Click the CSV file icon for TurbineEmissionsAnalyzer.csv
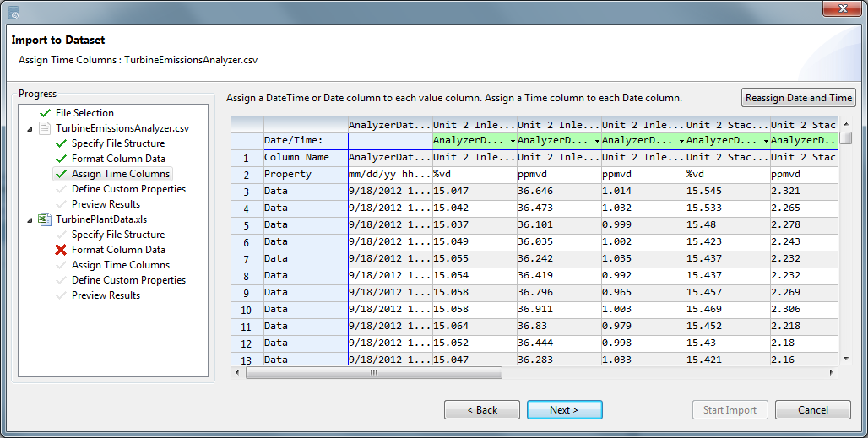 click(45, 128)
